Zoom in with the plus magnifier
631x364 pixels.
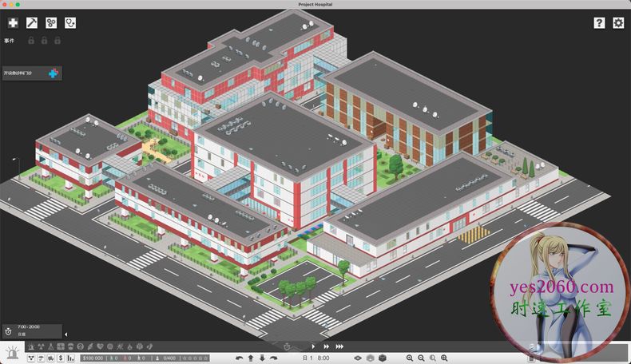[410, 358]
